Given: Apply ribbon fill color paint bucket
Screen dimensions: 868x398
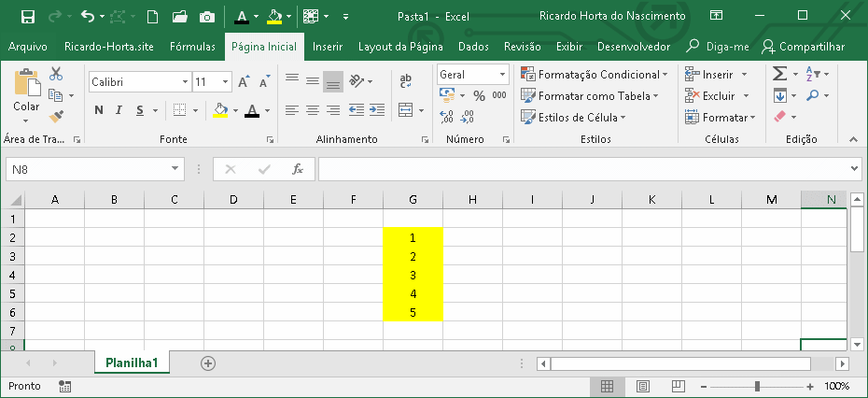Looking at the screenshot, I should tap(220, 110).
